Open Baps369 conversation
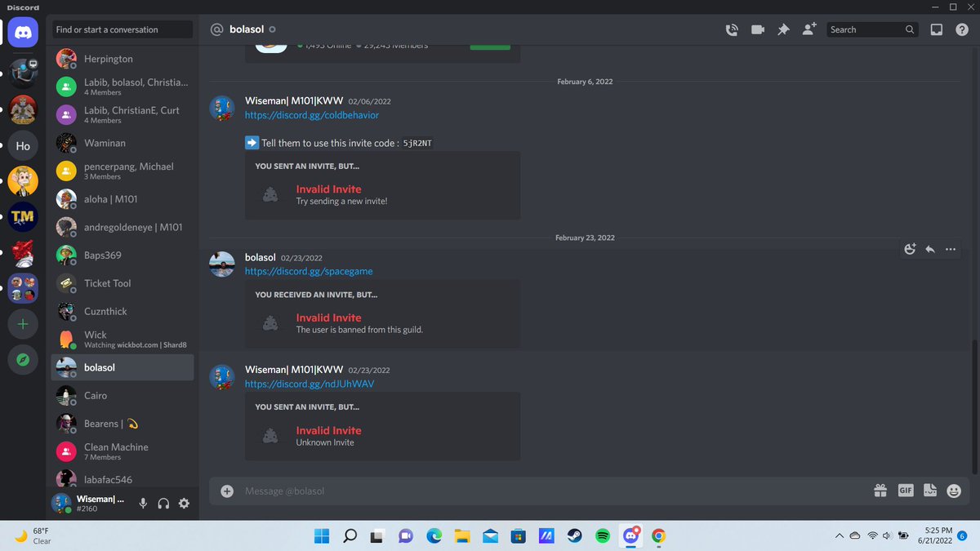This screenshot has height=551, width=980. point(122,255)
